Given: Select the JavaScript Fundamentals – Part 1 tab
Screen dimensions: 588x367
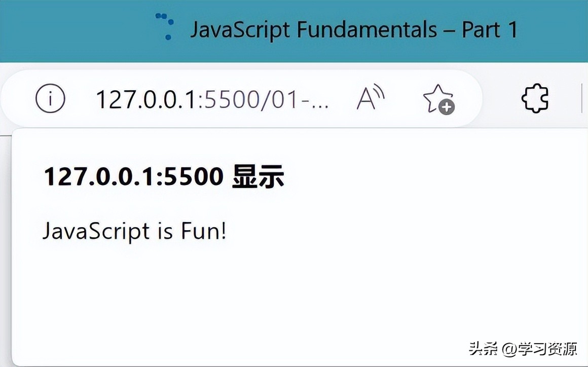Looking at the screenshot, I should [353, 30].
